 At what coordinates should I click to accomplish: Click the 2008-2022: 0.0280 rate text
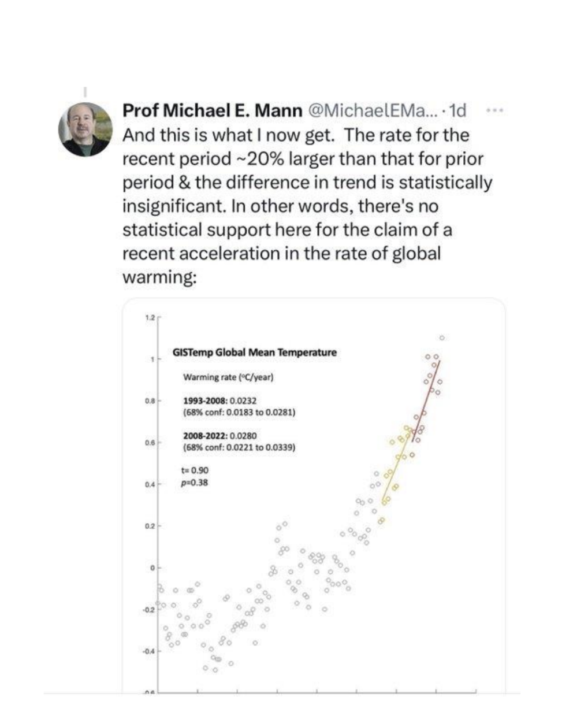pos(219,436)
